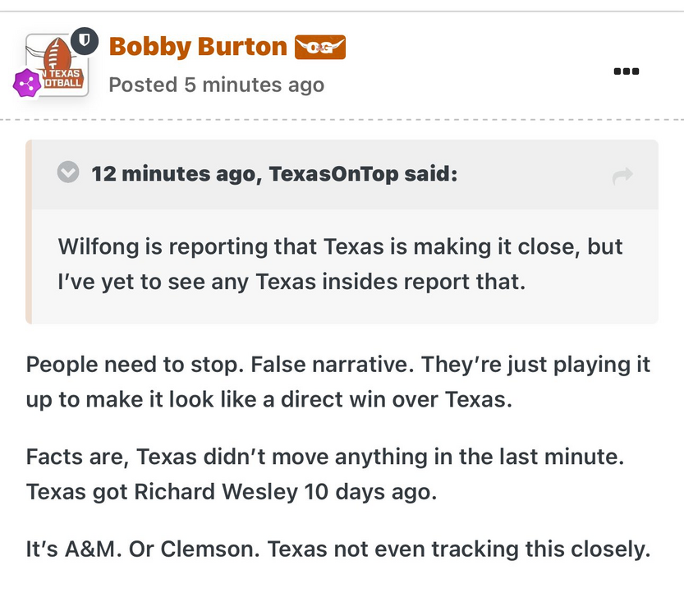Click the purple rank badge on avatar
The image size is (684, 616).
coord(27,82)
